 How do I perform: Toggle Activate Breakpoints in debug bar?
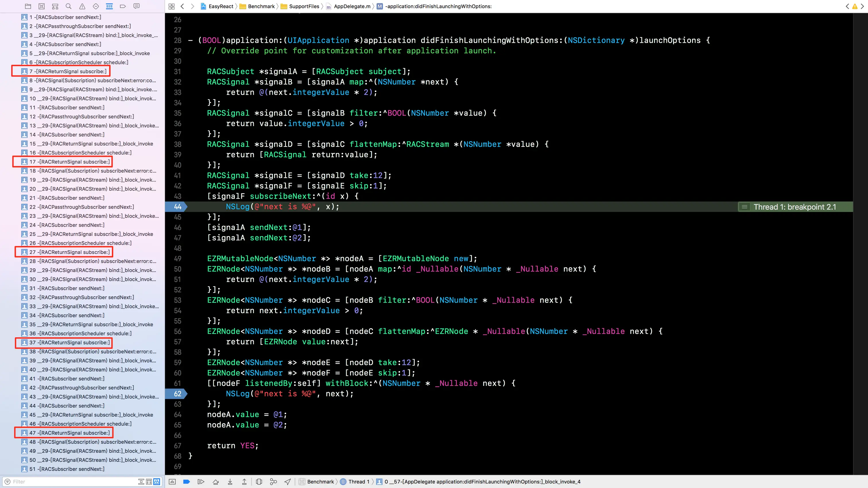(186, 482)
